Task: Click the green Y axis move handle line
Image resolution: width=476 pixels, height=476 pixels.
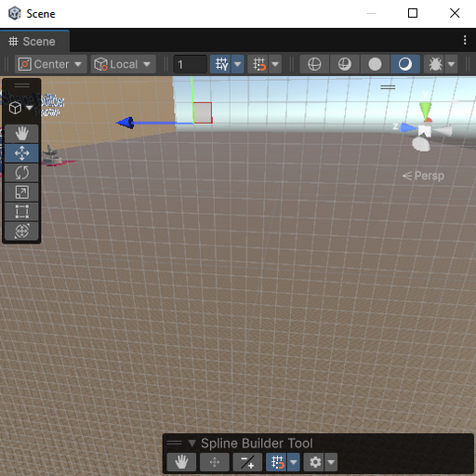Action: coord(192,99)
